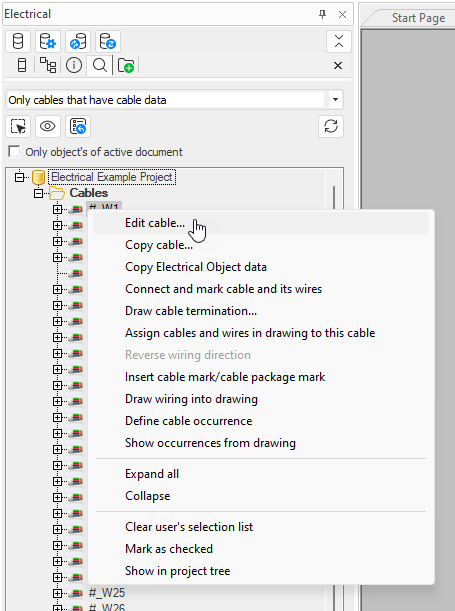
Task: Open the cable filter dropdown arrow
Action: pyautogui.click(x=335, y=100)
